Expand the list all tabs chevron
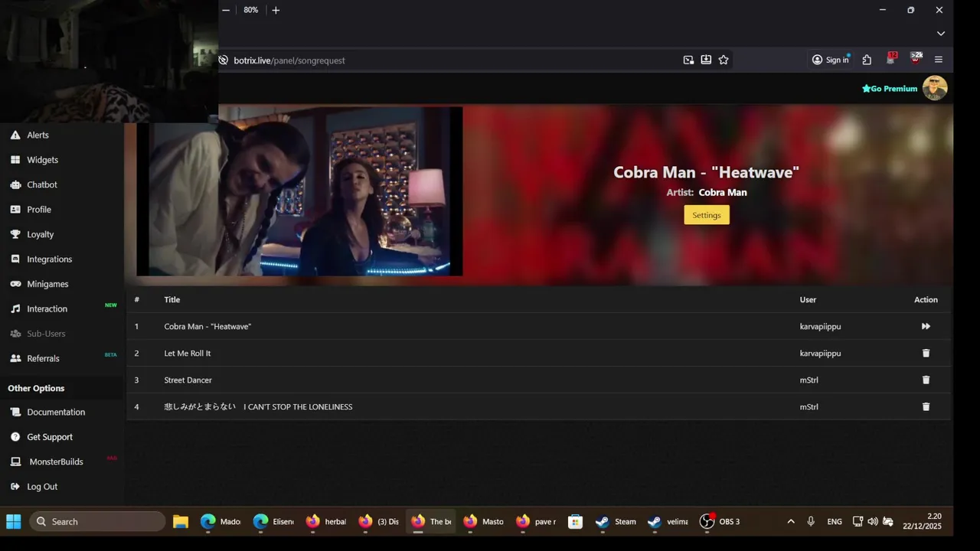This screenshot has width=980, height=551. (x=941, y=34)
